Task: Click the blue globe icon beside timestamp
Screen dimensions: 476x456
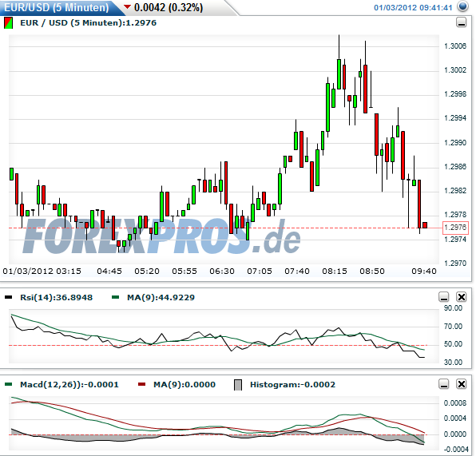Action: coord(462,6)
